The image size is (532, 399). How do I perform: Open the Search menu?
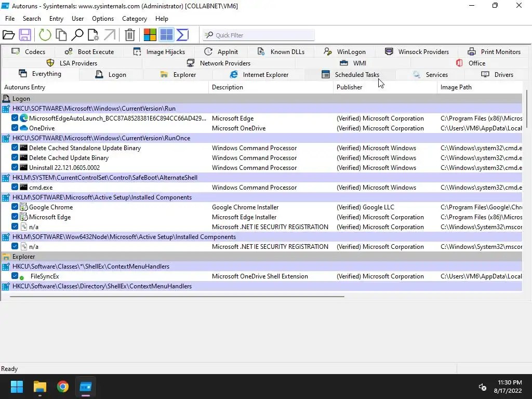pos(32,19)
